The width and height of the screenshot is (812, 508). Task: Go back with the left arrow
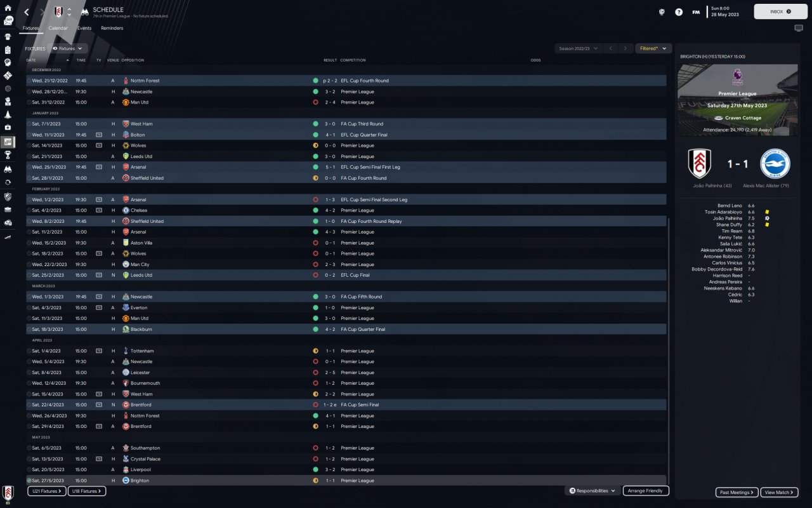pos(27,12)
